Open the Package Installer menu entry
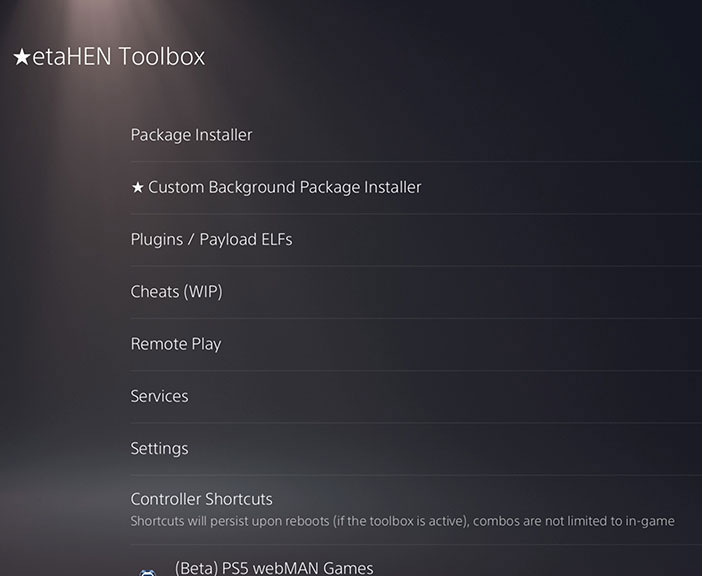The image size is (702, 576). 416,135
